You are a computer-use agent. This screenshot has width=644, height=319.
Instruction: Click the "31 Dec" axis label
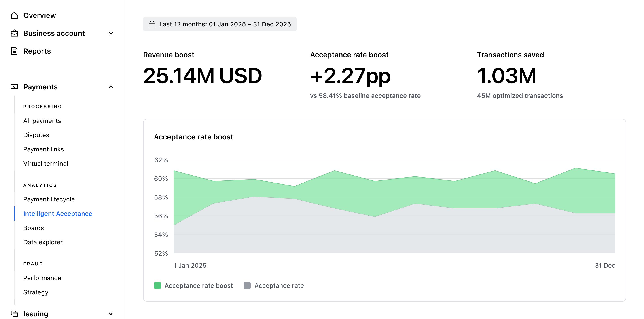(x=605, y=265)
